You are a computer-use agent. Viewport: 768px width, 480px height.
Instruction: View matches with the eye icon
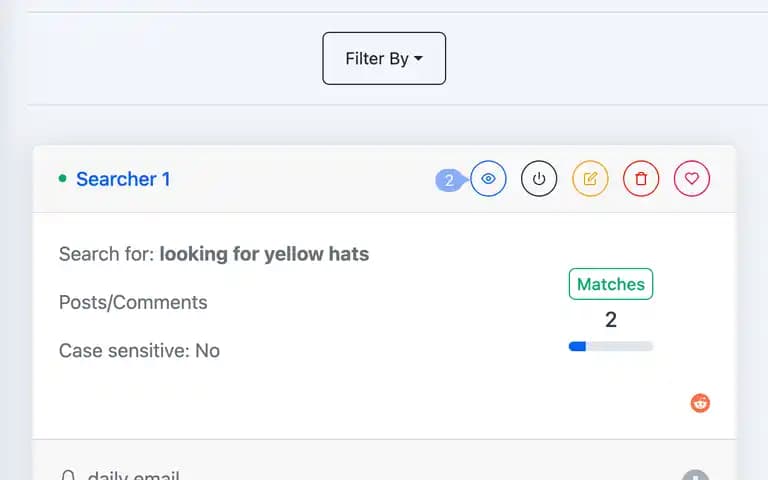tap(488, 179)
